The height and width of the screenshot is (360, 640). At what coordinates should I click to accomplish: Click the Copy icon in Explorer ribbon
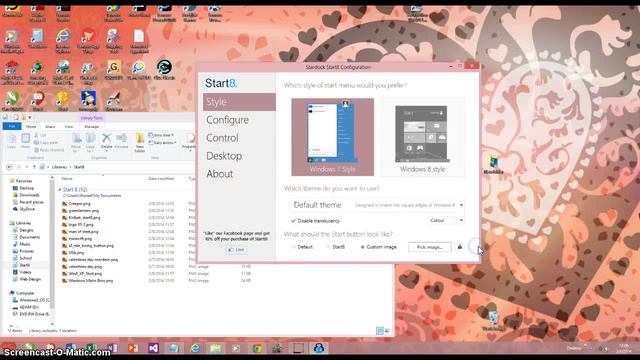[x=11, y=141]
